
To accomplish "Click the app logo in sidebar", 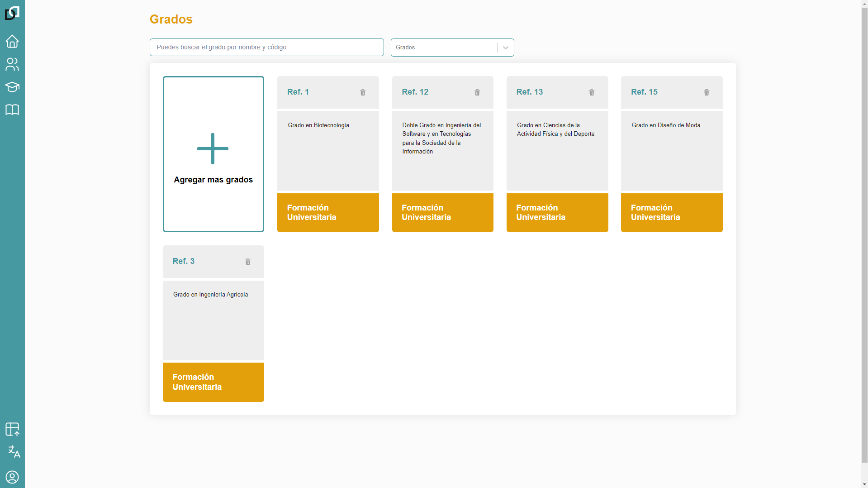I will 12,13.
